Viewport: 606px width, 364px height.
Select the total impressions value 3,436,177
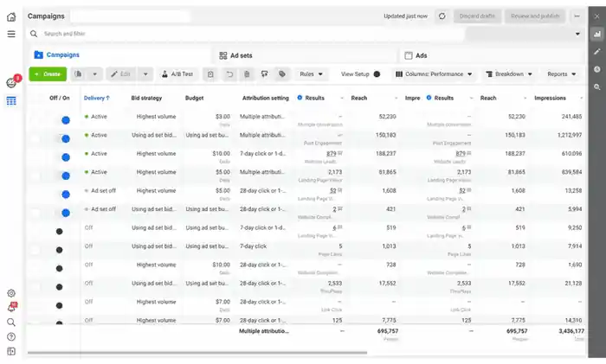click(x=571, y=331)
